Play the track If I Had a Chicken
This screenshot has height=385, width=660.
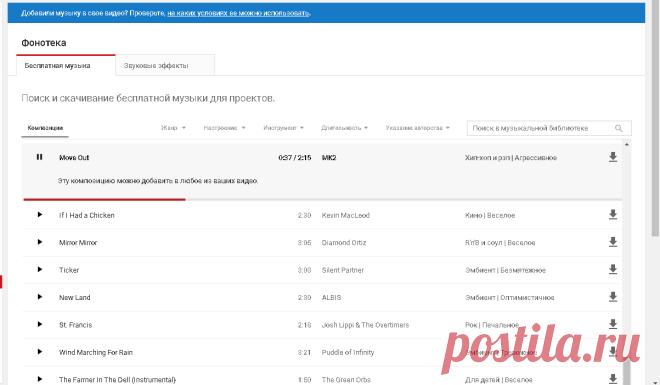pos(40,215)
